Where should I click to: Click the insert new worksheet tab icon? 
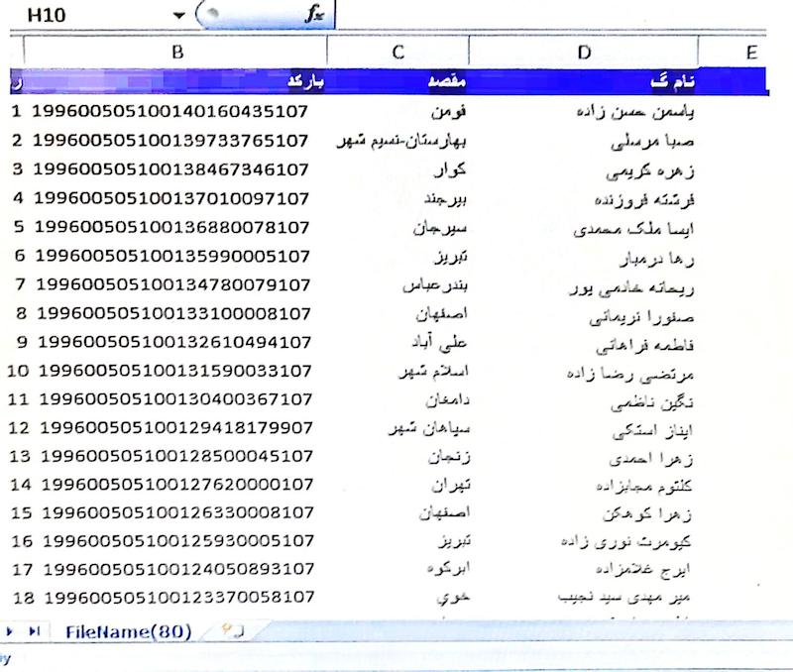tap(233, 630)
